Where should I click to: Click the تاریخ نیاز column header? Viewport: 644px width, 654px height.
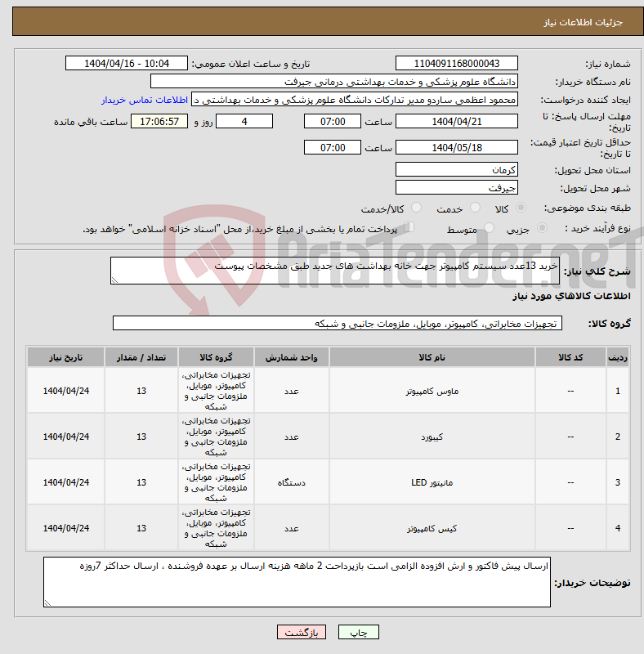coord(65,357)
